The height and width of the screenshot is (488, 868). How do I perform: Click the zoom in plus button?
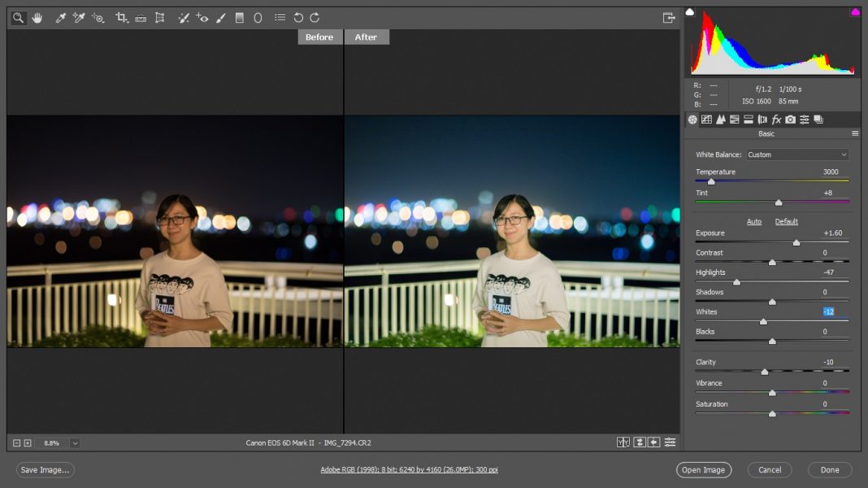coord(28,443)
